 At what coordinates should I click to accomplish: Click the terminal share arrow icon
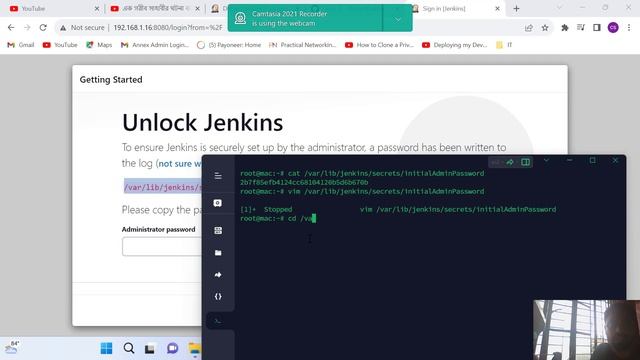pos(510,162)
